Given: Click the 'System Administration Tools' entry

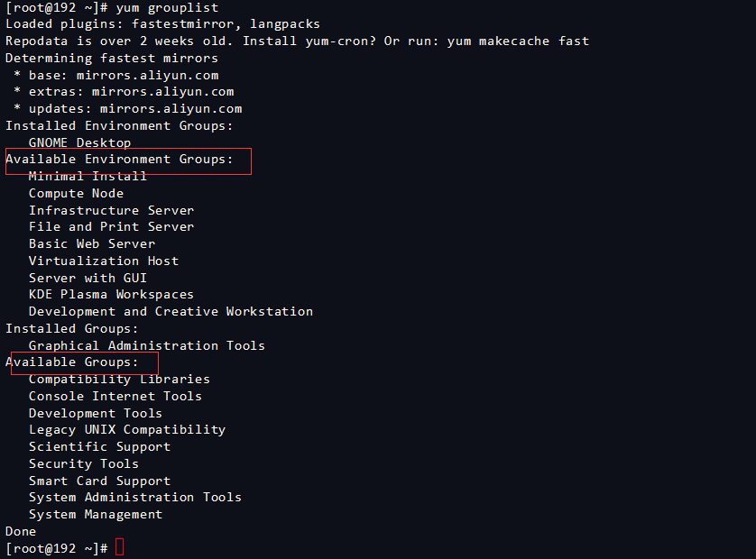Looking at the screenshot, I should 135,497.
